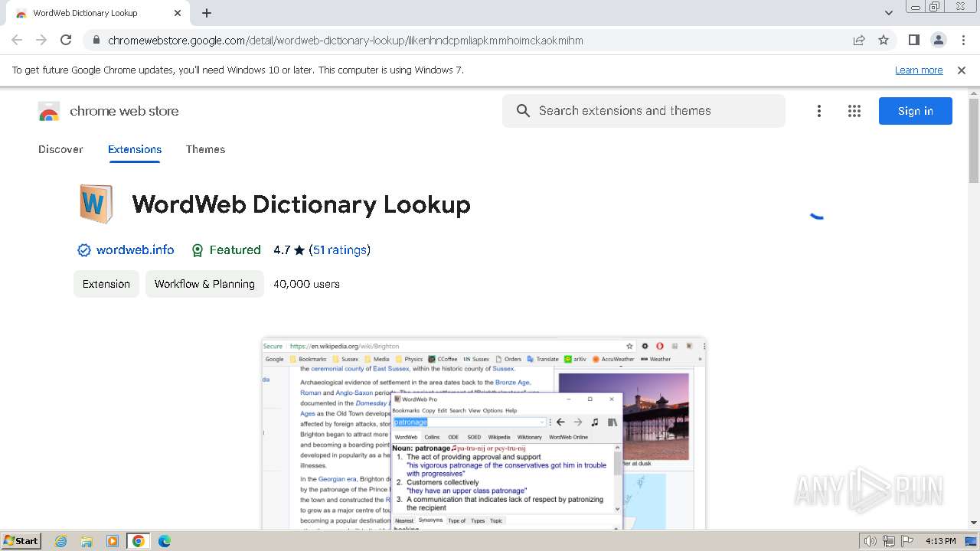Image resolution: width=980 pixels, height=551 pixels.
Task: Click the search magnifier icon
Action: coord(523,111)
